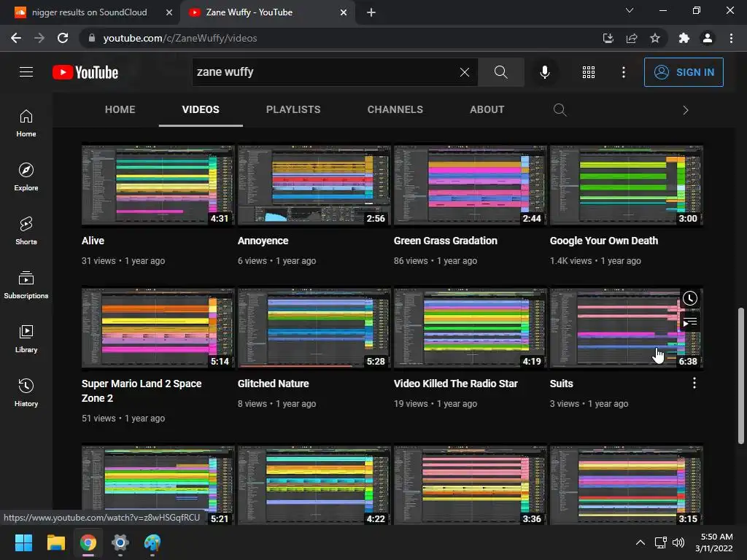Bookmark this page with the star
This screenshot has width=747, height=560.
[x=655, y=38]
